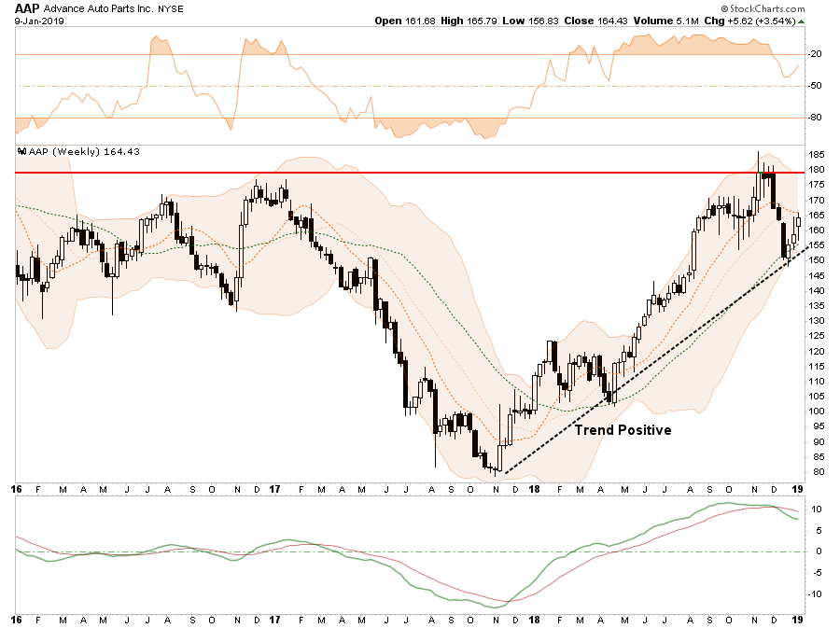Click the 120 price axis label
This screenshot has width=840, height=628.
click(817, 351)
